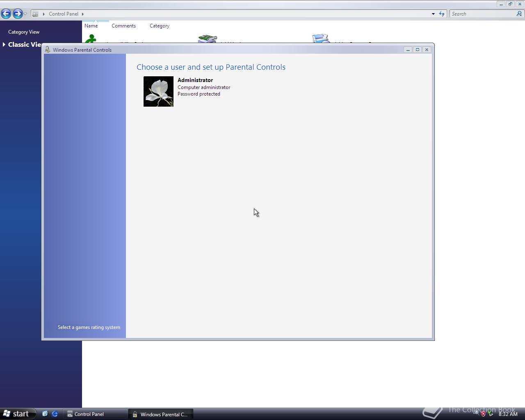The image size is (525, 420).
Task: Click the red security shield tray icon
Action: 483,414
